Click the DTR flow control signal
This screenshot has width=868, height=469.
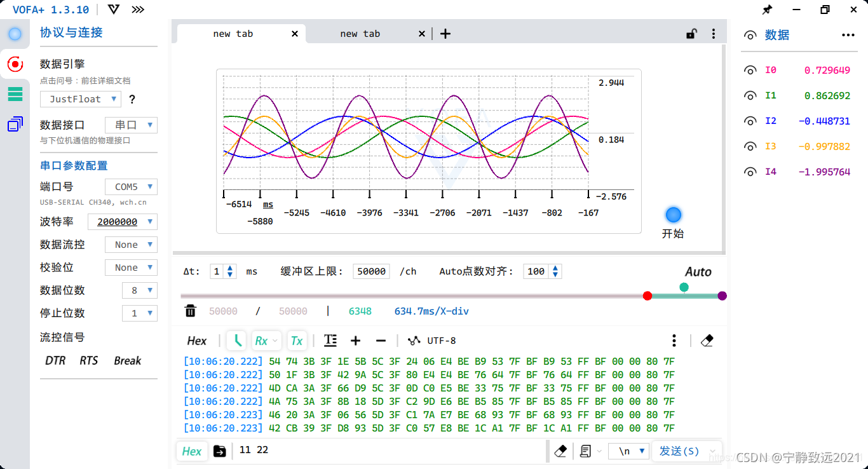tap(55, 360)
